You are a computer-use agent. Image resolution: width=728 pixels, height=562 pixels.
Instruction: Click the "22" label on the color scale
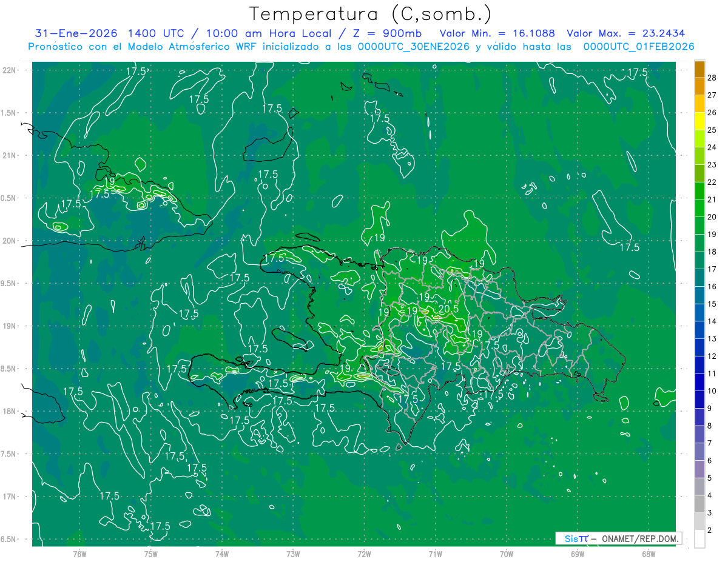[x=712, y=182]
